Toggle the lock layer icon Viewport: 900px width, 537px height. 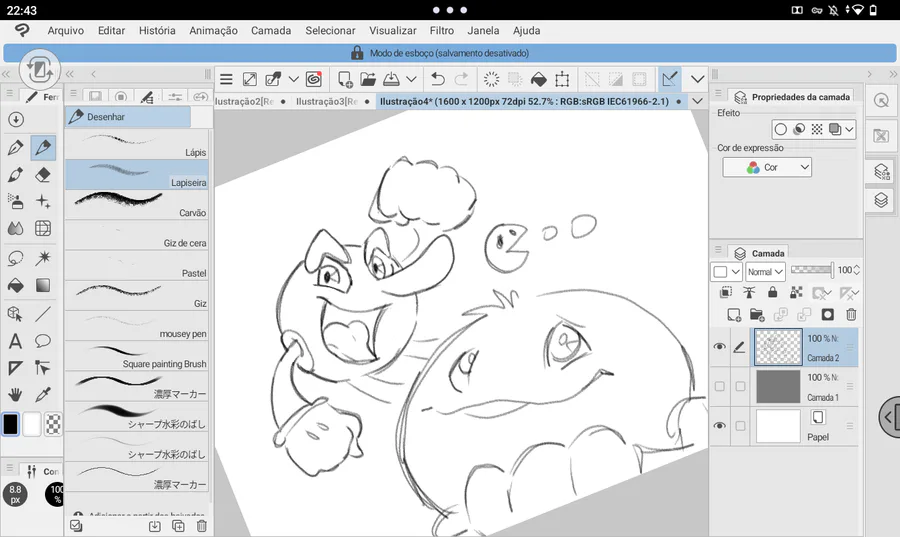point(773,293)
